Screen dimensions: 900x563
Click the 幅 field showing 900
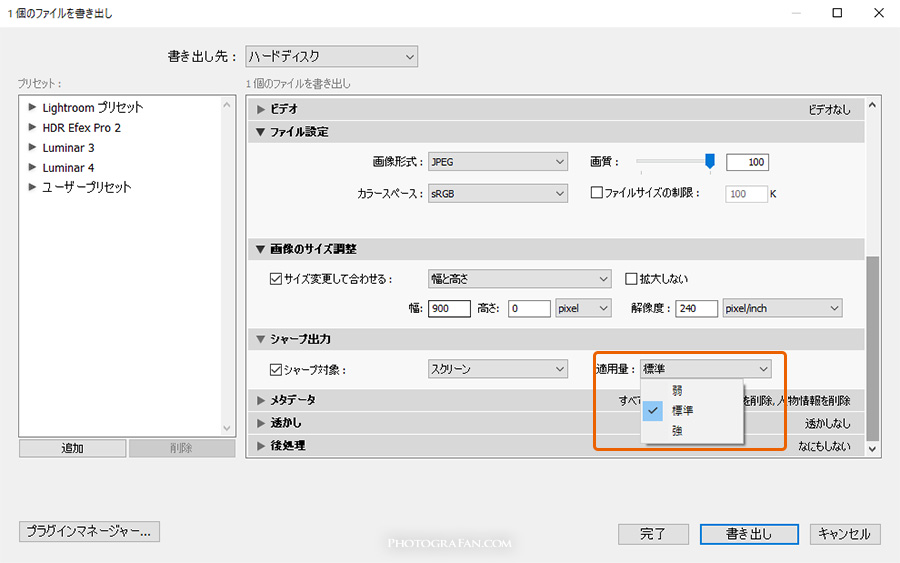tap(449, 308)
